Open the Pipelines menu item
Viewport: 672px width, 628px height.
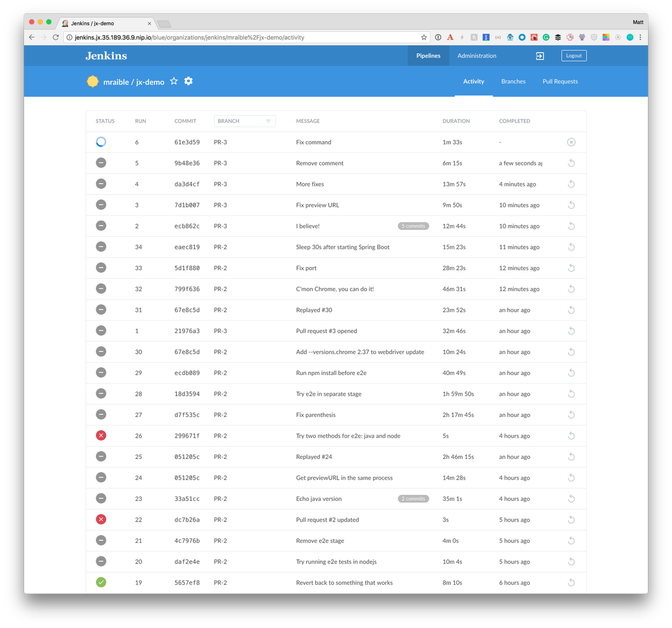point(428,56)
